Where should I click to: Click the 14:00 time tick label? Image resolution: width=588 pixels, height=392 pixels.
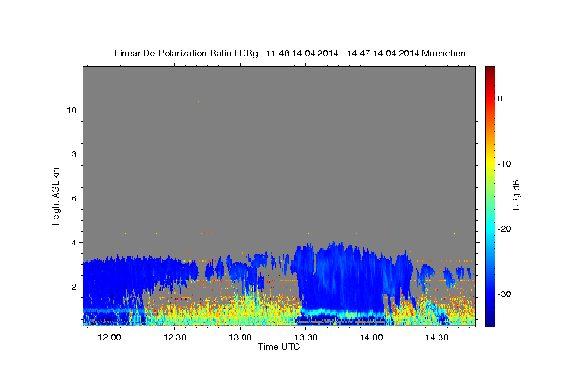371,337
